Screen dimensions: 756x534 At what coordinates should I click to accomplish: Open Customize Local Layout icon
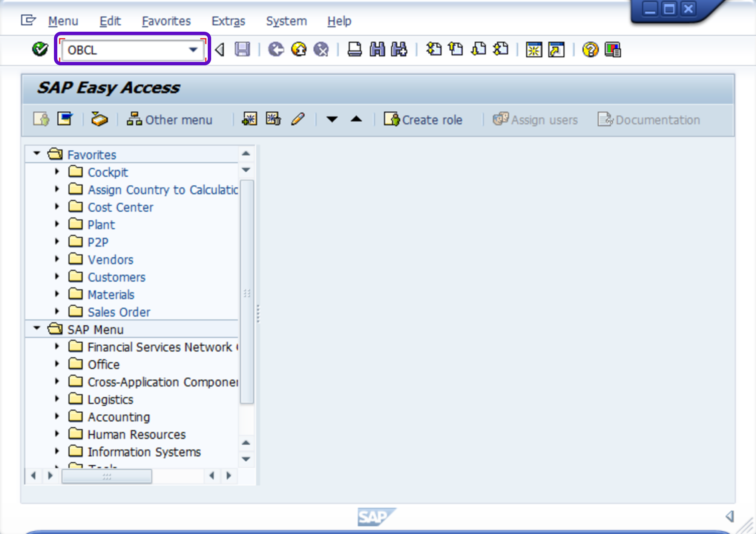(613, 49)
